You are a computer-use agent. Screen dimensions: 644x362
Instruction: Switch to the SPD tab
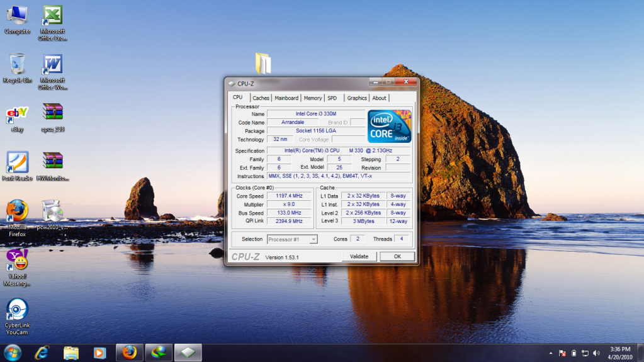click(x=332, y=98)
